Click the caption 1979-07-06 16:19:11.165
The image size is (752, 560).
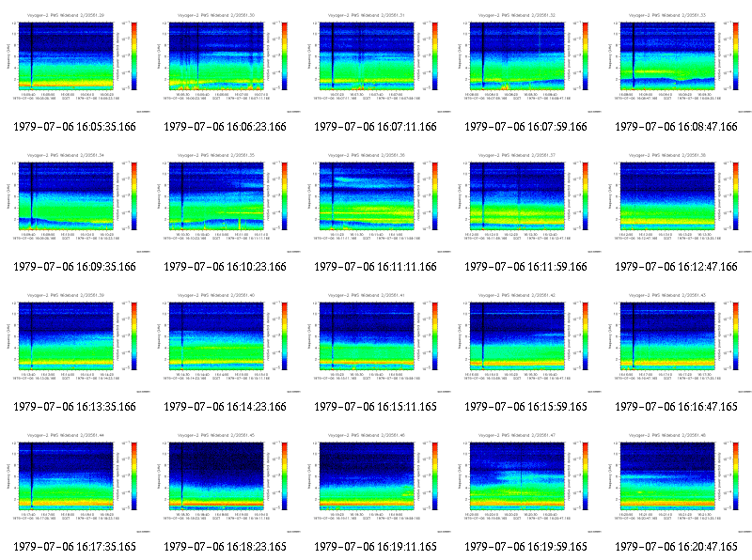click(375, 547)
